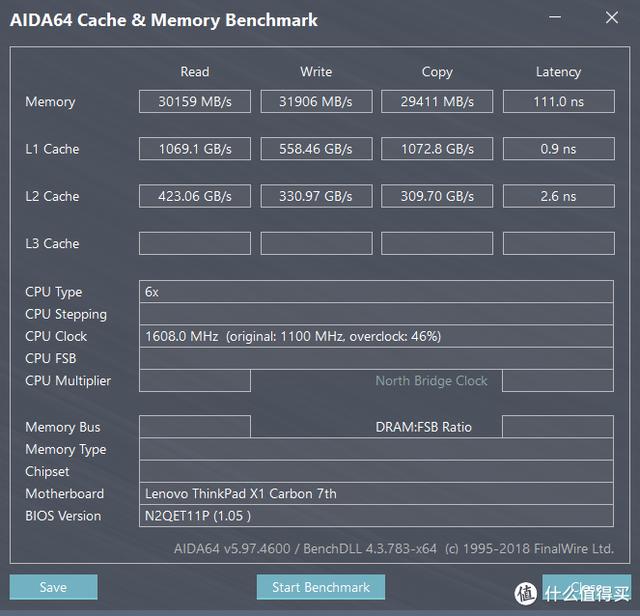Screen dimensions: 640x616
Task: Click the L2 Cache Write value 330.97 GB/s
Action: [x=316, y=196]
